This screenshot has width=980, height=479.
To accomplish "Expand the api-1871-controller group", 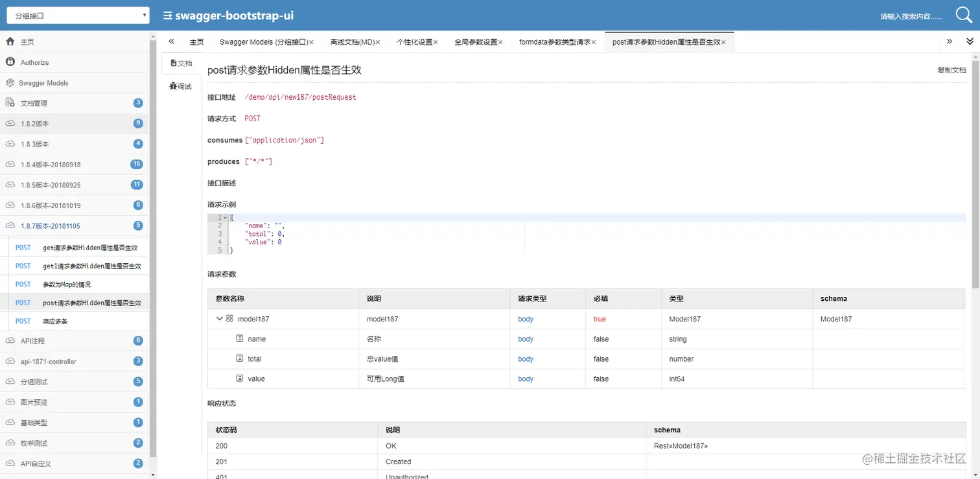I will [x=75, y=361].
